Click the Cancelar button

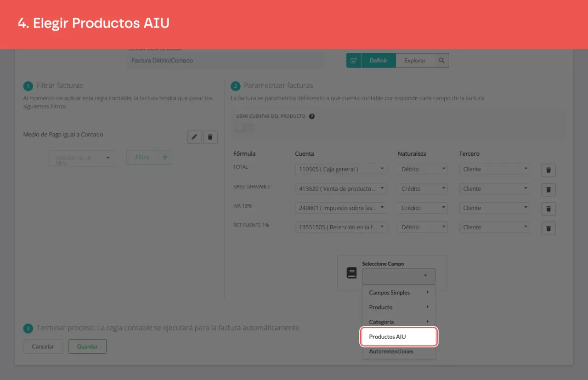click(43, 346)
